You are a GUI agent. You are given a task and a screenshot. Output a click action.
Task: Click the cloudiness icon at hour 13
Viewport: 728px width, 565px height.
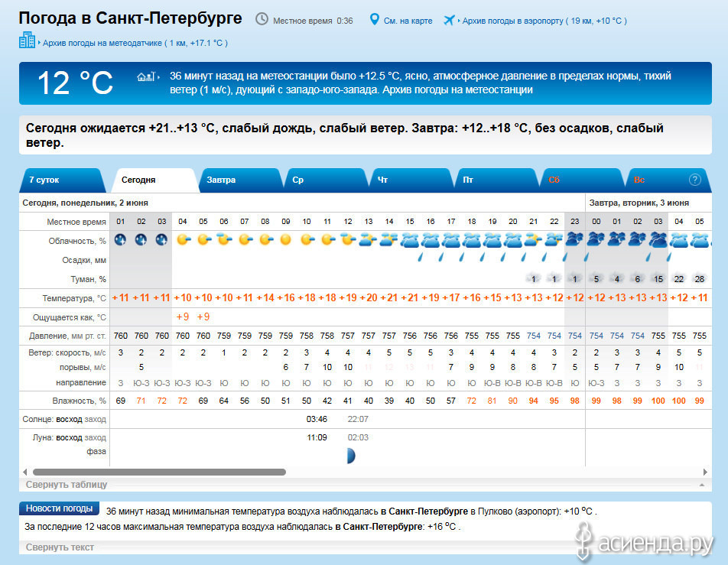click(368, 239)
